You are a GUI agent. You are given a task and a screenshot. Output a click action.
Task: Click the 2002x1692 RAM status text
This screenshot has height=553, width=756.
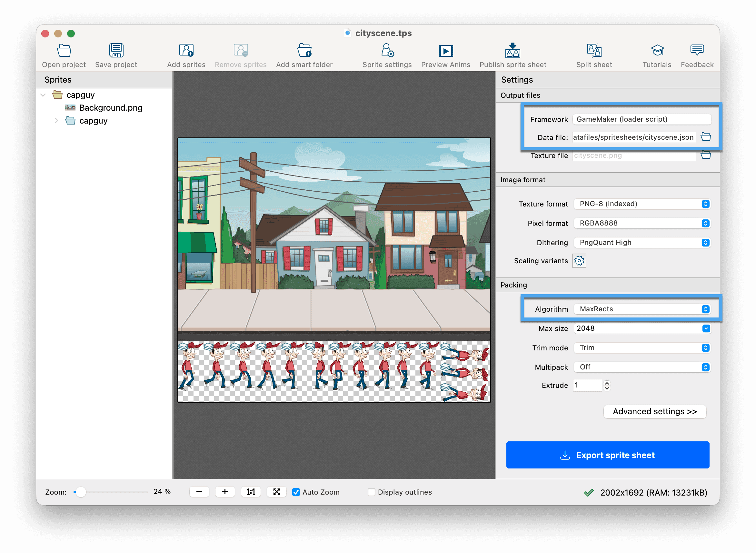653,492
